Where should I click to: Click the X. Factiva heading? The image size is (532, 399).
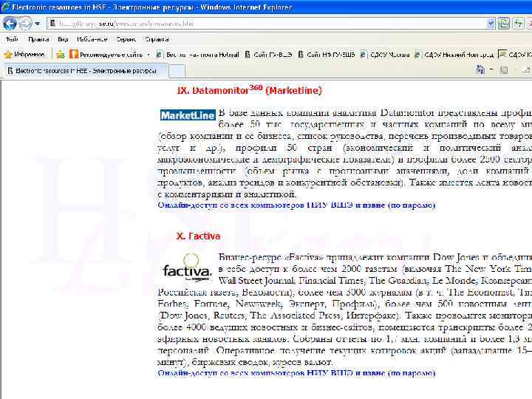point(198,236)
